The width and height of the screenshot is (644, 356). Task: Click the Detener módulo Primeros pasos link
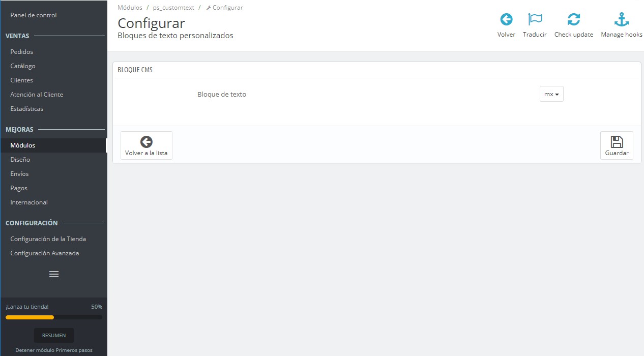(54, 350)
